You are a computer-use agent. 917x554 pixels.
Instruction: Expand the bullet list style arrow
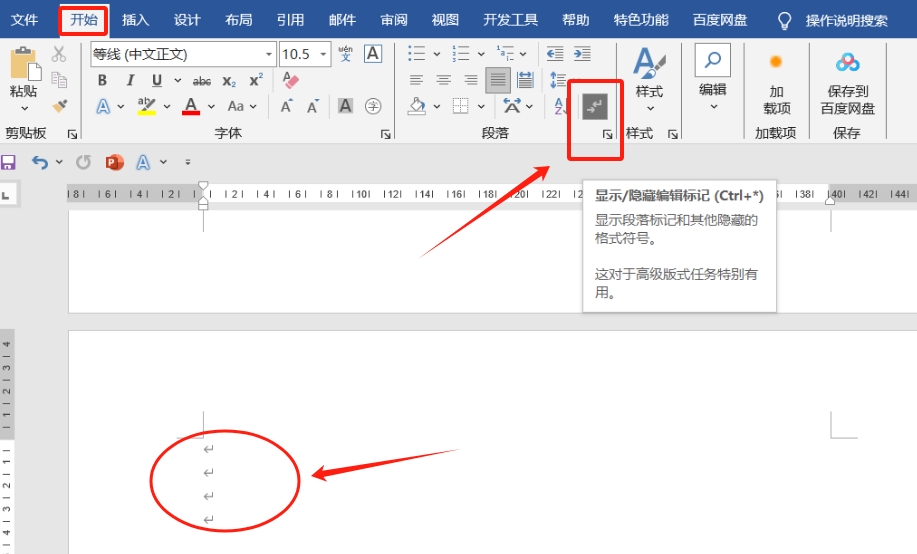tap(436, 54)
